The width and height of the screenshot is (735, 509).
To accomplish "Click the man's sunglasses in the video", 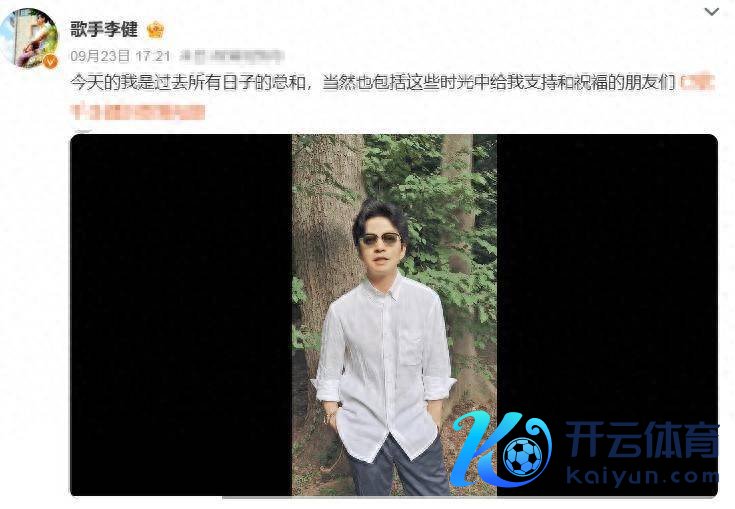I will click(x=380, y=240).
